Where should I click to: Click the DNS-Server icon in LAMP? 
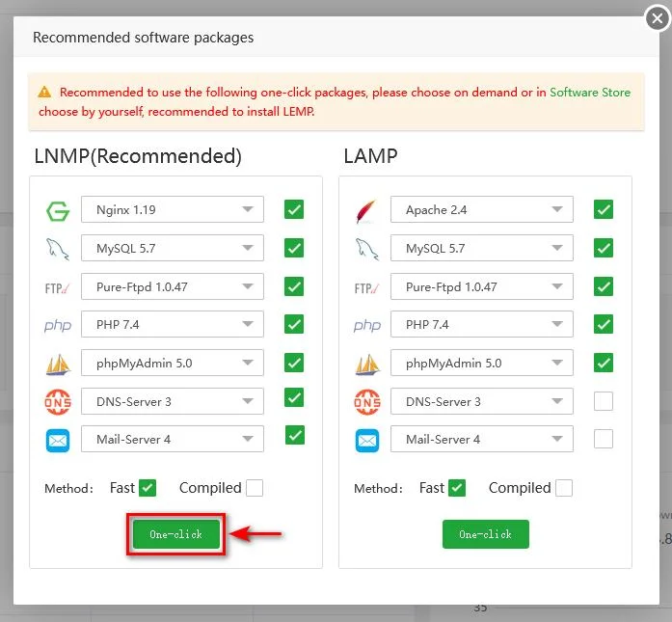[x=366, y=401]
